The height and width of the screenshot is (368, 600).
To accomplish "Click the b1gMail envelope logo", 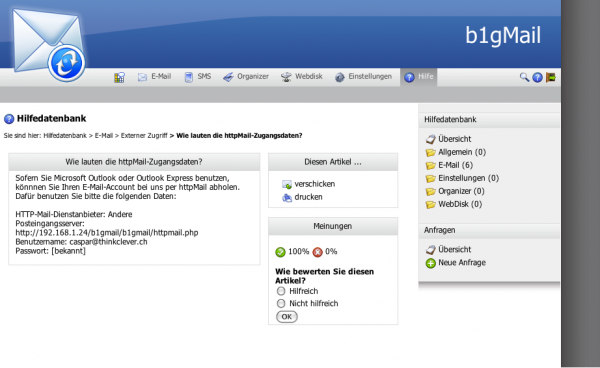I will (49, 44).
